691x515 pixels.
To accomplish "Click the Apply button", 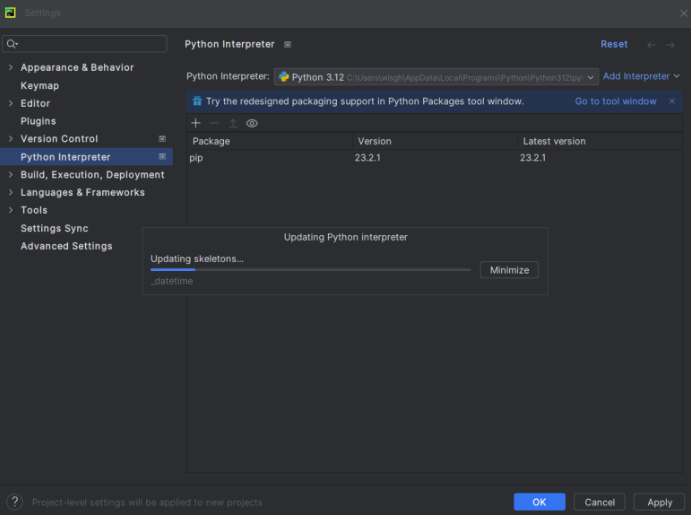I will point(659,502).
